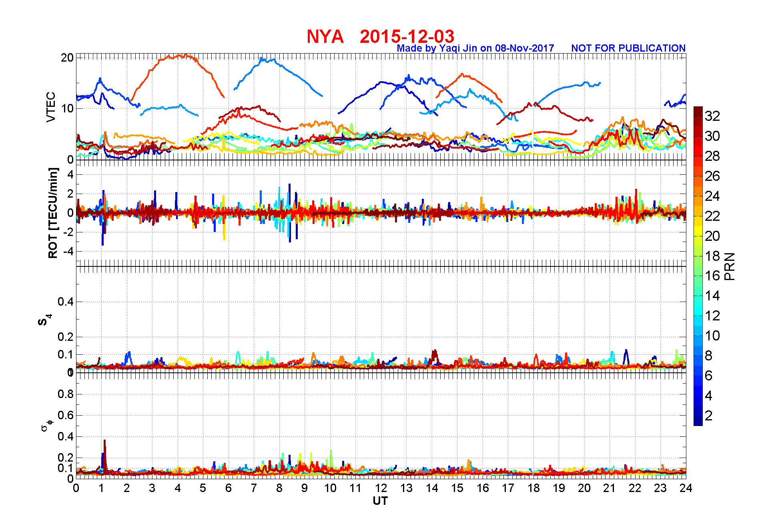Click colorbar tick label 12

(x=712, y=316)
